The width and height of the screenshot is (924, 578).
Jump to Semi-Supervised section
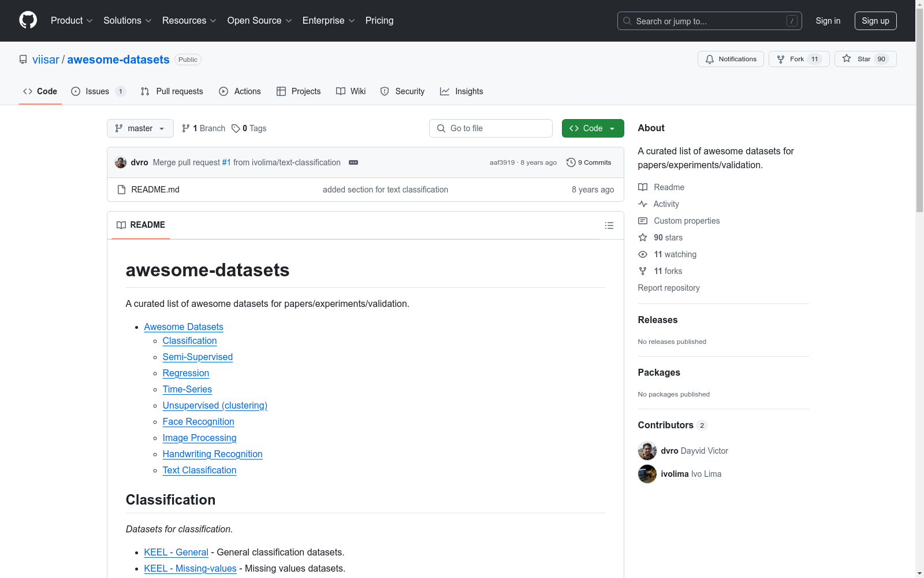click(x=198, y=357)
